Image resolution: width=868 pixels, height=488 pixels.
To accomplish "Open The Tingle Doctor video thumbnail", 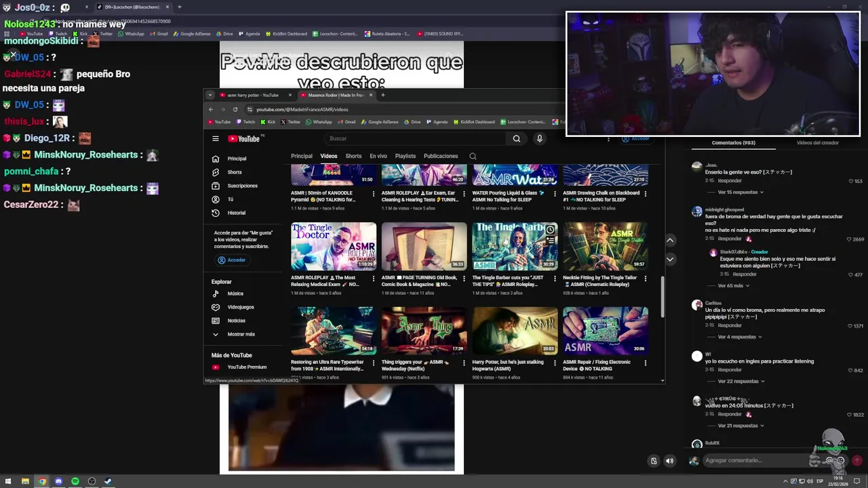I will click(x=334, y=246).
